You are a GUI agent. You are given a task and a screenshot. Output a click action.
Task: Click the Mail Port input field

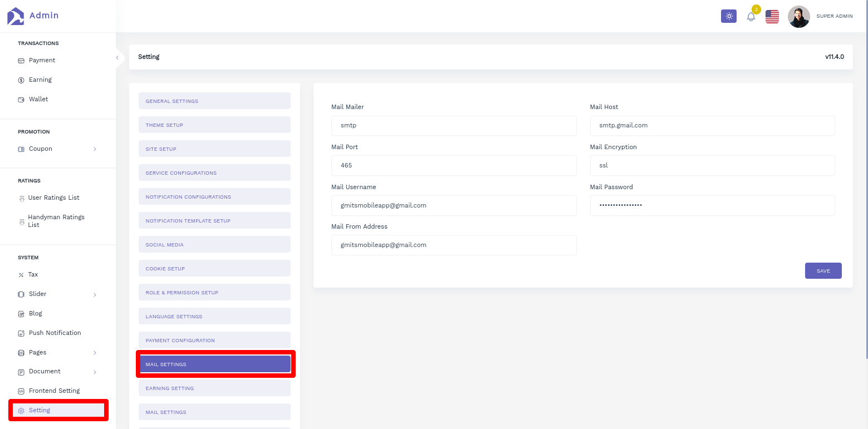point(454,165)
